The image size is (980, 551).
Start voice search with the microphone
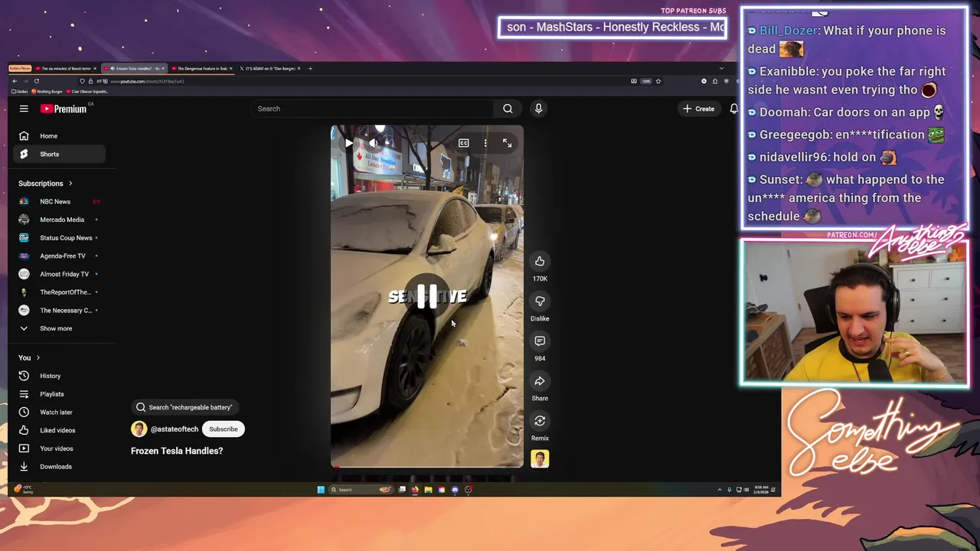pyautogui.click(x=538, y=109)
